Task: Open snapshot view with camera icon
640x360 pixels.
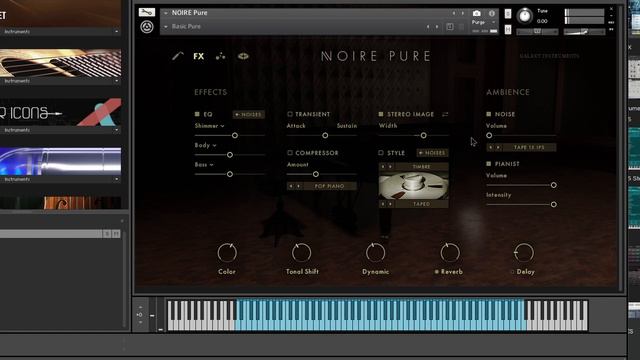Action: pos(476,13)
